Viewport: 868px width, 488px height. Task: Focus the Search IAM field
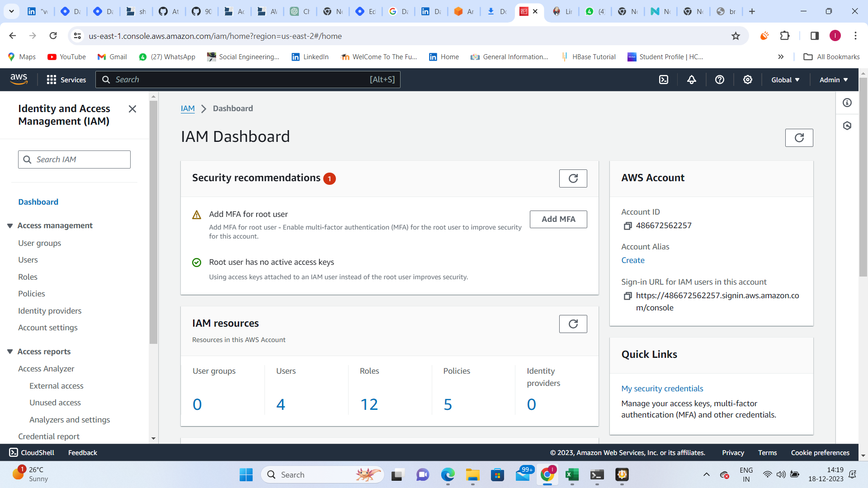tap(74, 160)
